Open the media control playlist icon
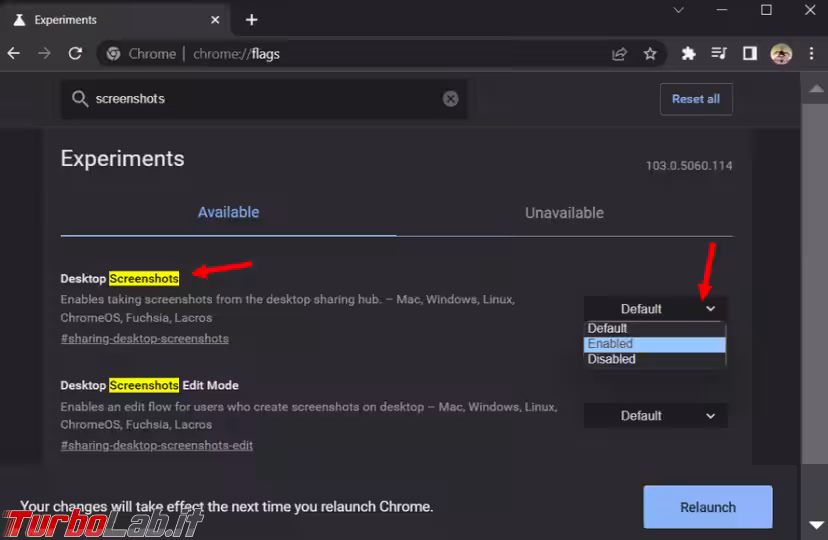Image resolution: width=828 pixels, height=540 pixels. [x=719, y=53]
